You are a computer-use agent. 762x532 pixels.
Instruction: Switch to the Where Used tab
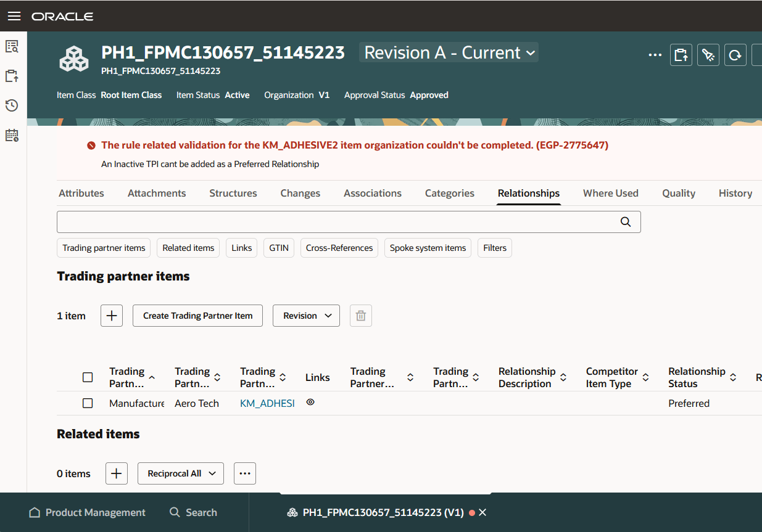(x=611, y=193)
